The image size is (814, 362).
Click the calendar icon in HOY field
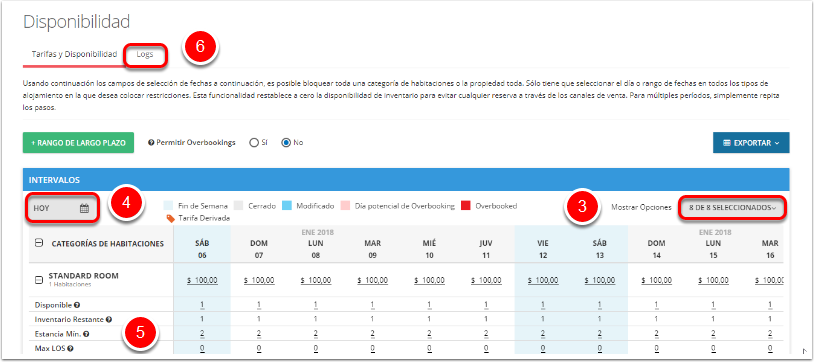point(85,208)
